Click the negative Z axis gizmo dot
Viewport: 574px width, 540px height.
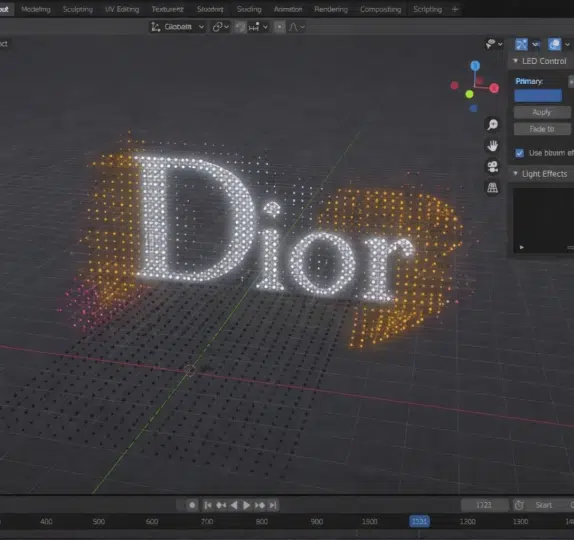point(473,108)
